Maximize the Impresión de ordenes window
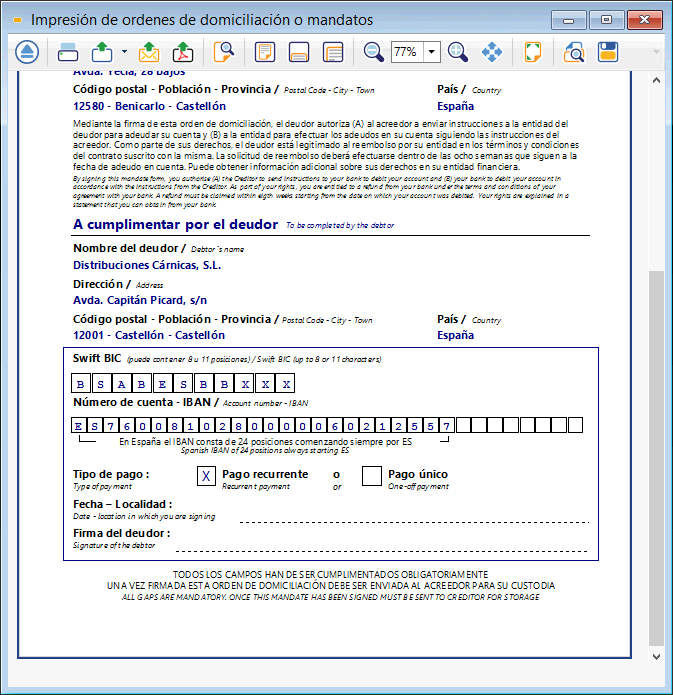Screen dimensions: 673x695 [x=606, y=20]
